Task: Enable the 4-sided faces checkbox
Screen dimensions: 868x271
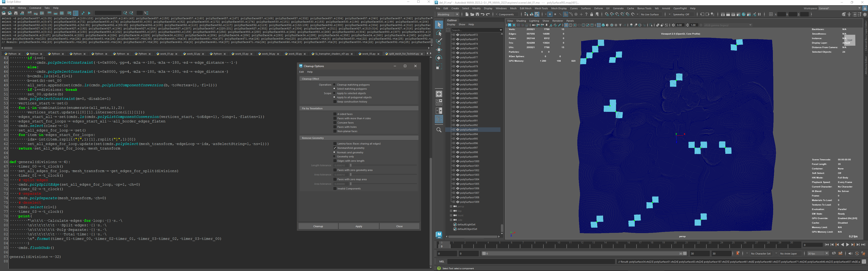Action: click(335, 114)
